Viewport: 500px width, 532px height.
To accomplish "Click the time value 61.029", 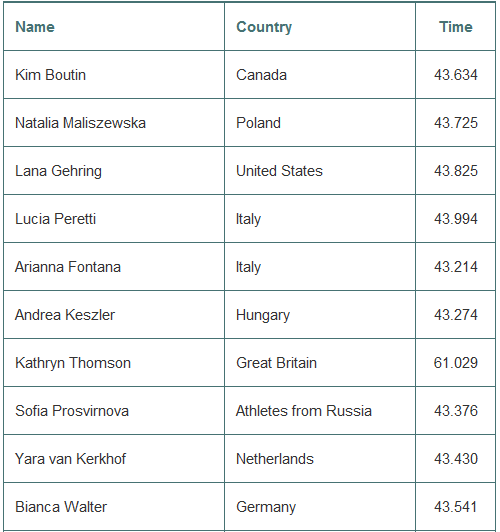I will (456, 363).
